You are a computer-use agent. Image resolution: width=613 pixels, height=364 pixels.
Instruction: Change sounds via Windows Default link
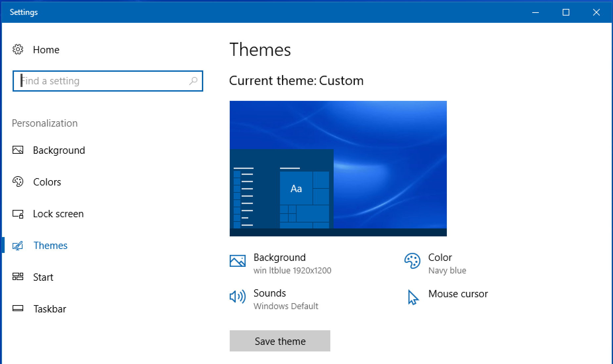(x=286, y=306)
